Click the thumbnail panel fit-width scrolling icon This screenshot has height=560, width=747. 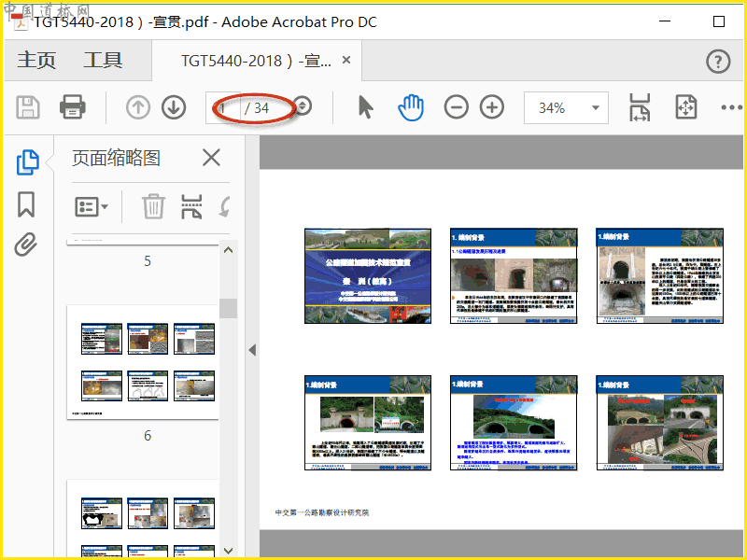191,206
